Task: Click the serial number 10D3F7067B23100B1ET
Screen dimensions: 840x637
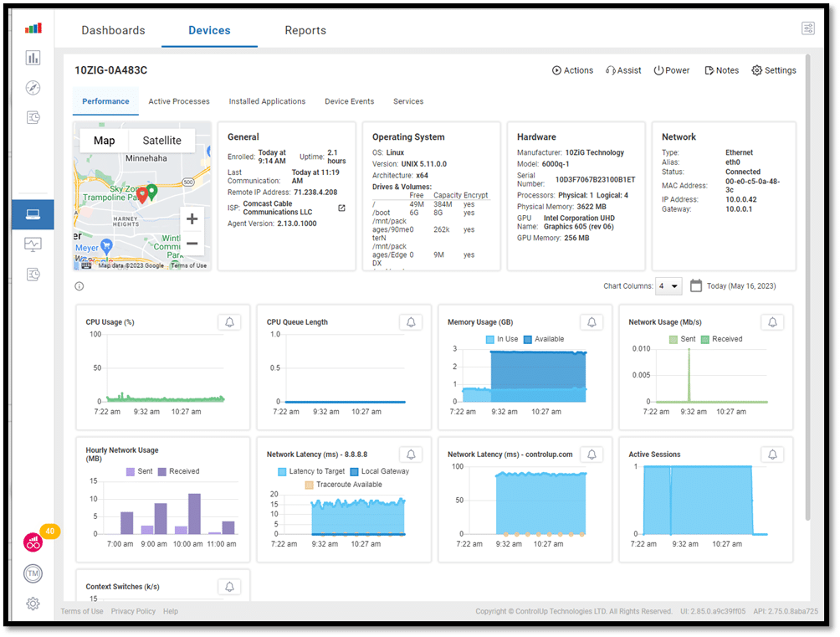Action: click(x=595, y=180)
